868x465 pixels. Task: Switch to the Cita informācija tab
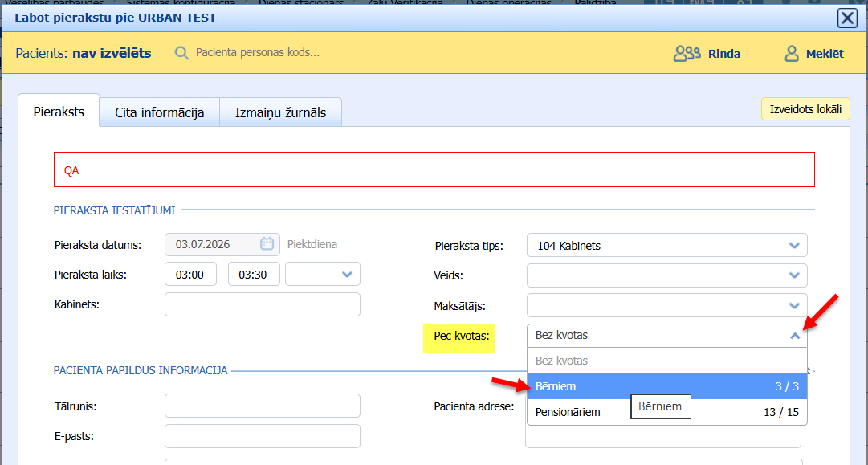(x=160, y=113)
